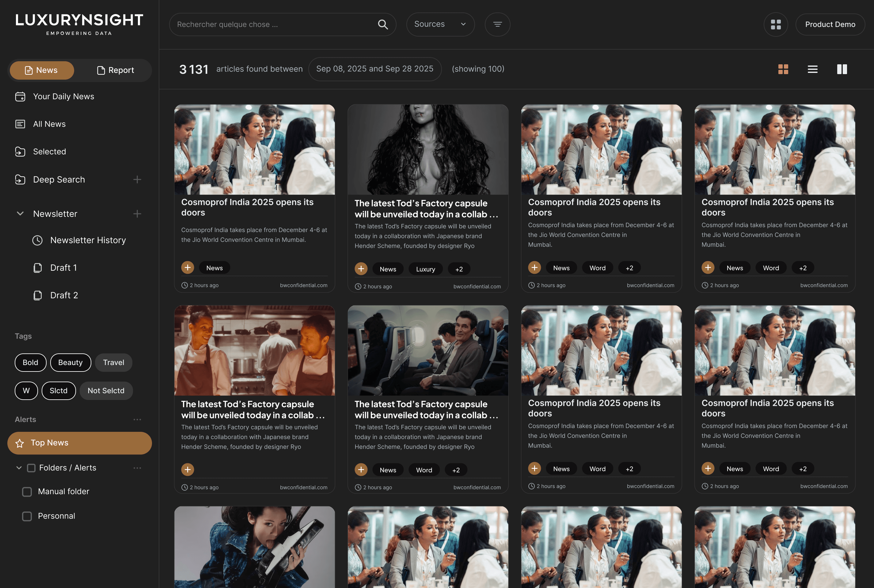This screenshot has width=874, height=588.
Task: Open Deep Search in the sidebar
Action: pyautogui.click(x=59, y=179)
